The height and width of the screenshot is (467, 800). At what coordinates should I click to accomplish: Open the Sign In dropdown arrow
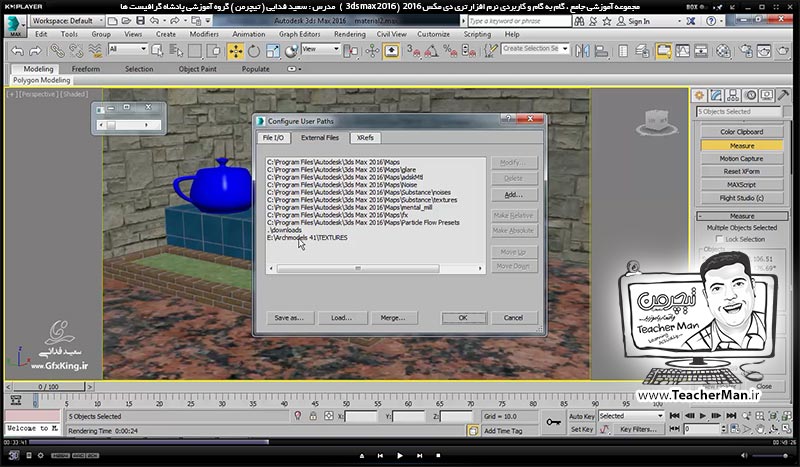(679, 21)
